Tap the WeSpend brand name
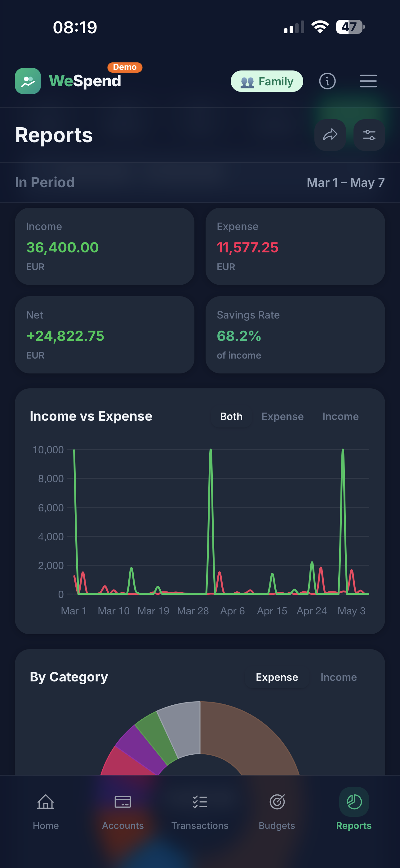The width and height of the screenshot is (400, 868). [85, 81]
